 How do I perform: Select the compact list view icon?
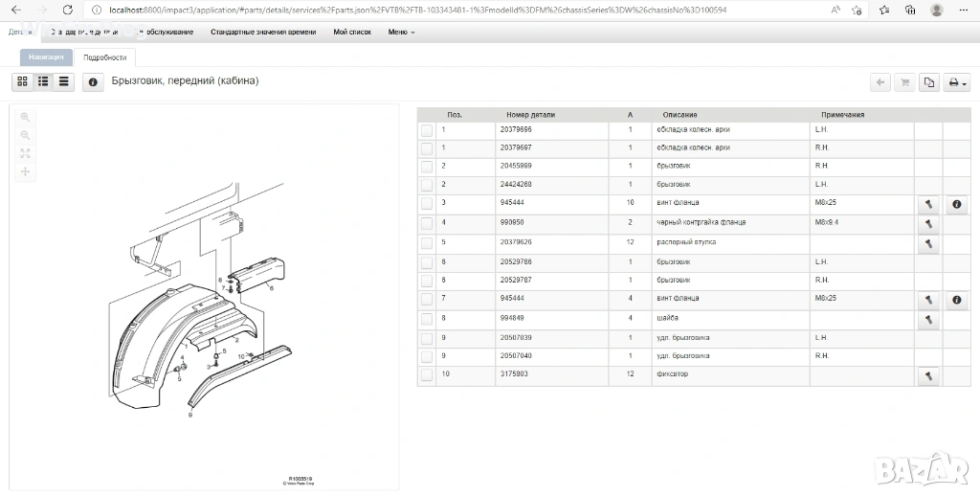click(63, 82)
